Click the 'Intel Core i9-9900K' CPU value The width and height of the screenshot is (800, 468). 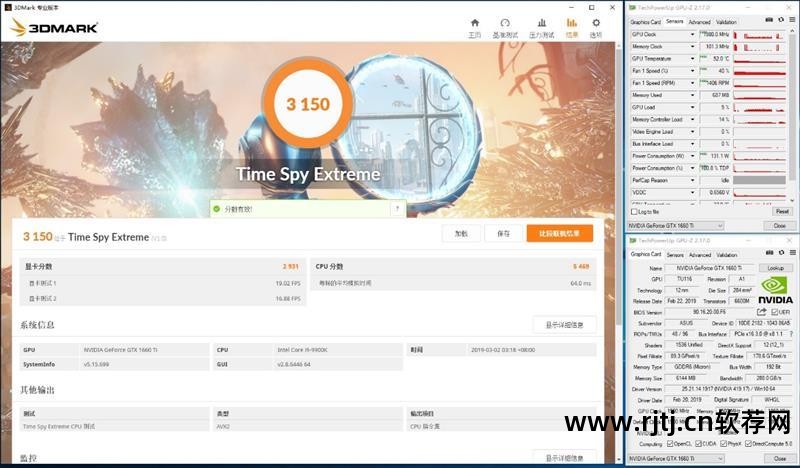[303, 350]
